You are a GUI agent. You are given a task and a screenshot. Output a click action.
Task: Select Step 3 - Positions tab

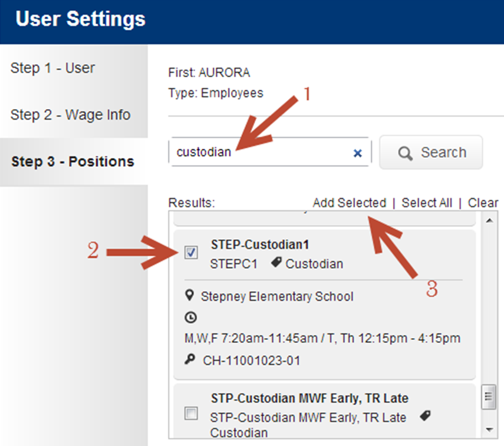73,161
